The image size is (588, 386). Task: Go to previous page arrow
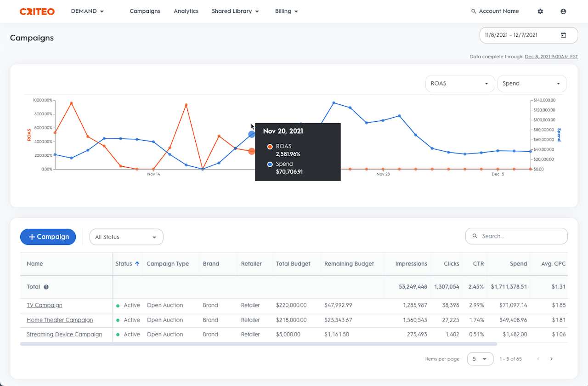coord(538,359)
